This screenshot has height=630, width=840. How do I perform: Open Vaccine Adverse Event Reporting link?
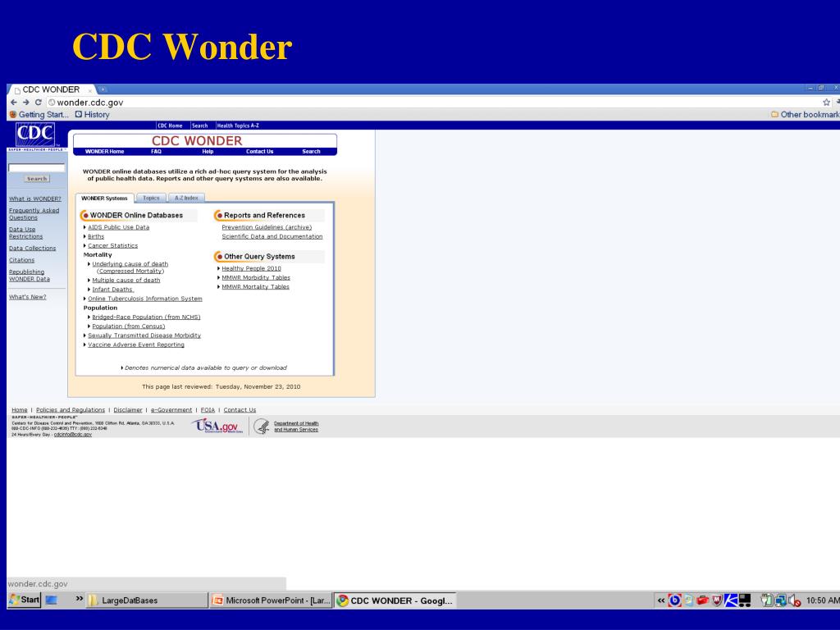pyautogui.click(x=136, y=345)
